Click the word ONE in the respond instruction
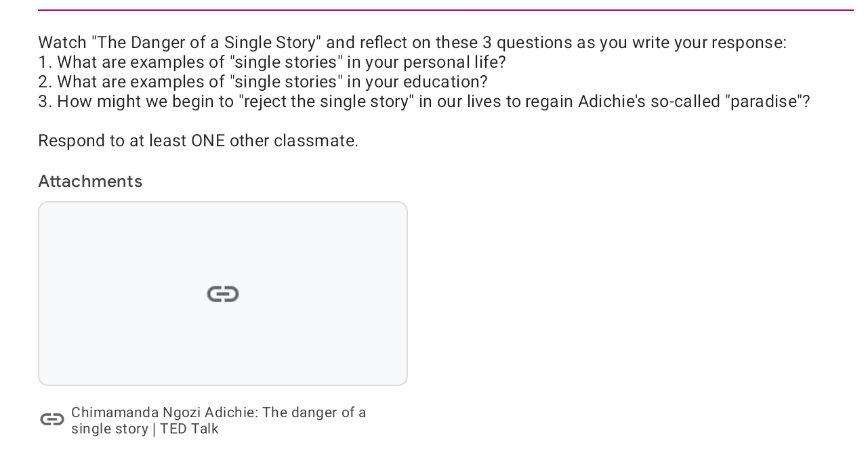The image size is (868, 470). coord(208,141)
